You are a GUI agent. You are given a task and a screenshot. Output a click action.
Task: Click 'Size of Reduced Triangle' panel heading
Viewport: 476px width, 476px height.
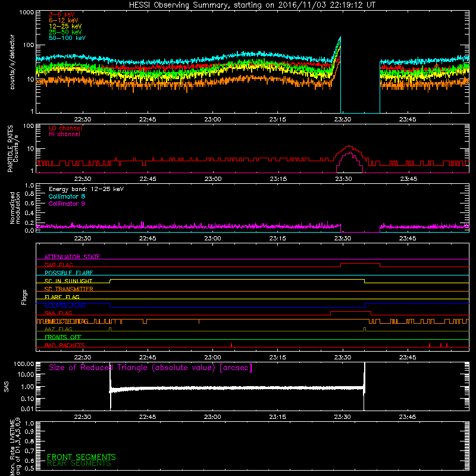coord(151,368)
